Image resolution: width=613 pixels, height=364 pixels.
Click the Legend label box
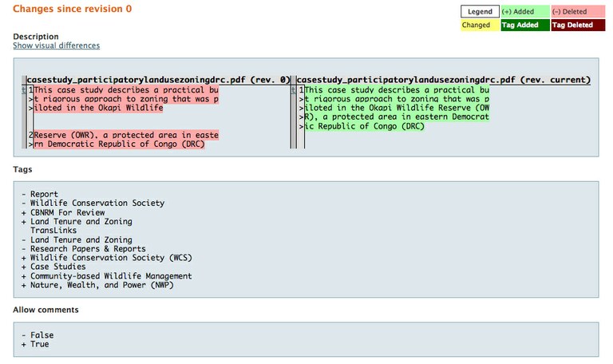(x=480, y=12)
